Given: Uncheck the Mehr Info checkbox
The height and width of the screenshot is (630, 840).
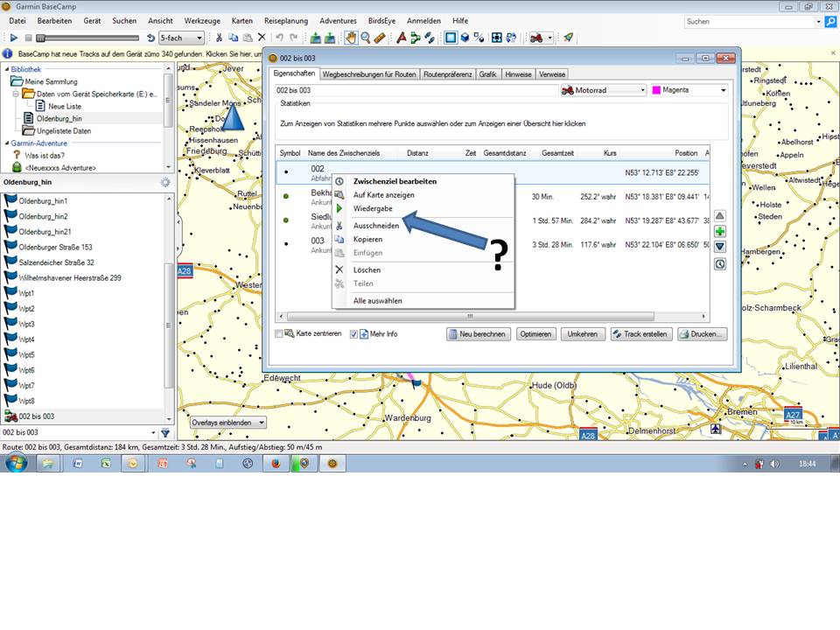Looking at the screenshot, I should tap(353, 334).
